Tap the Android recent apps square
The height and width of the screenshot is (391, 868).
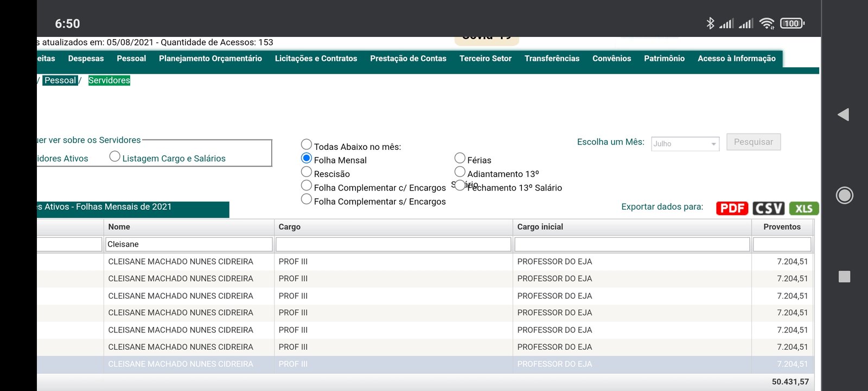pos(844,276)
